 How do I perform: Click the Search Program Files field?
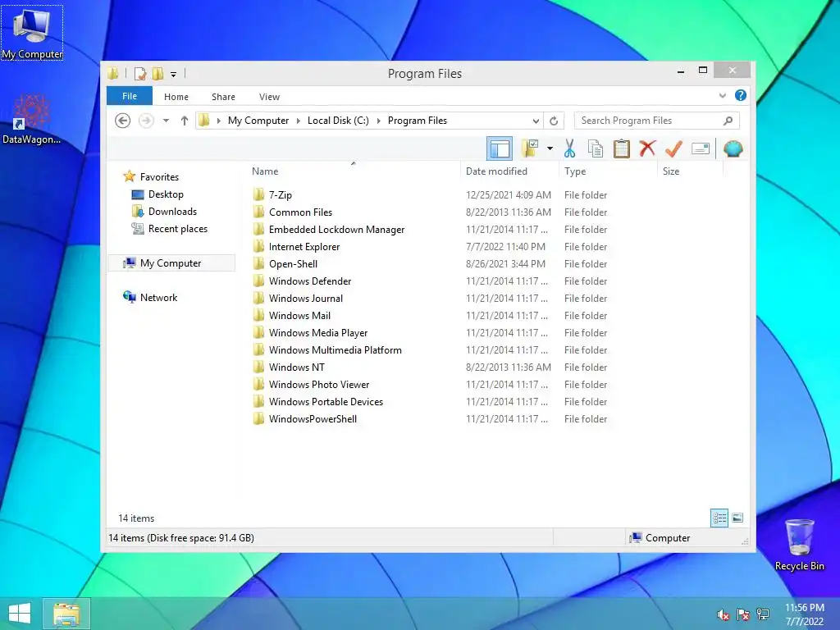[x=657, y=121]
